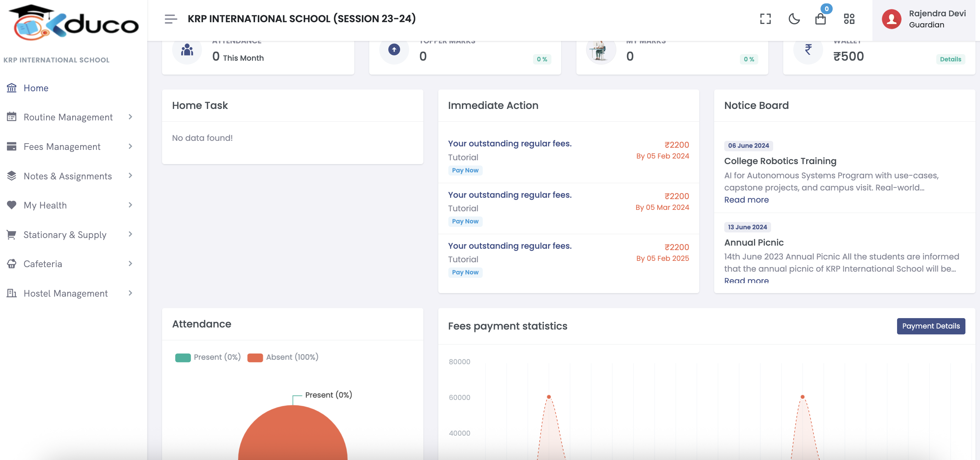Open Stationary & Supply from sidebar

(65, 235)
